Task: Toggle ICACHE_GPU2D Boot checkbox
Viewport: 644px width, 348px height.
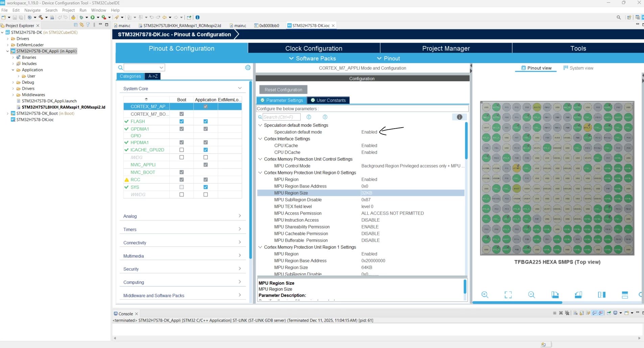Action: (x=182, y=150)
